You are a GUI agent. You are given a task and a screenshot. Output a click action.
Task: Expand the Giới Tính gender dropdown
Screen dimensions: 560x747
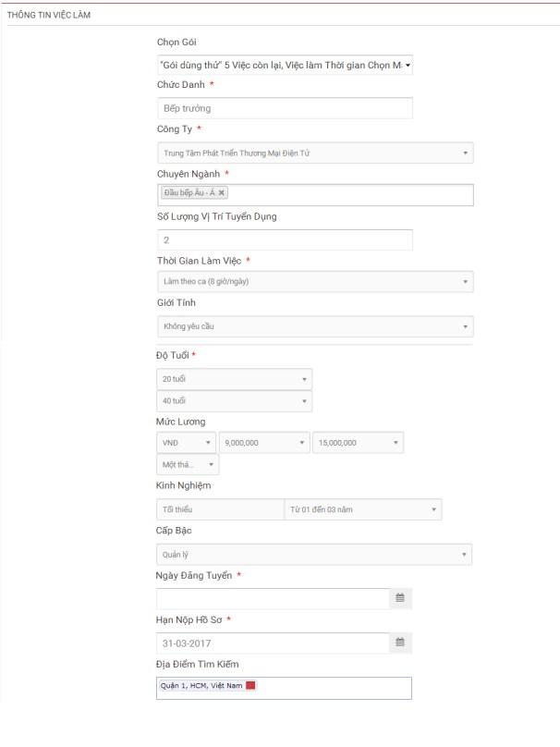coord(315,326)
